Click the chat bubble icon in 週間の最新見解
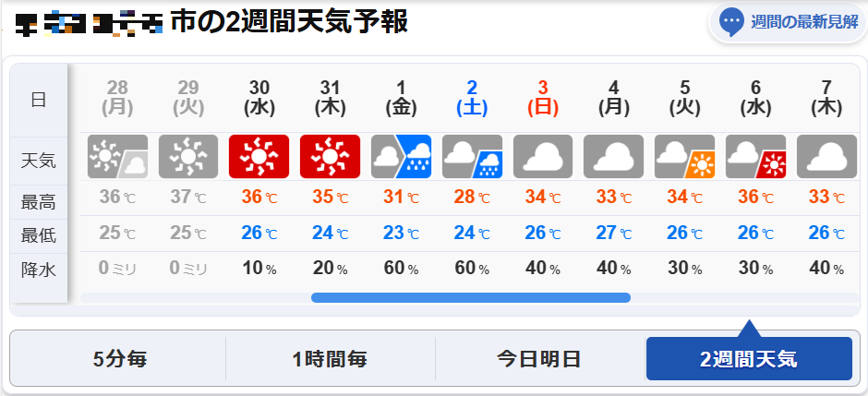 pos(731,22)
